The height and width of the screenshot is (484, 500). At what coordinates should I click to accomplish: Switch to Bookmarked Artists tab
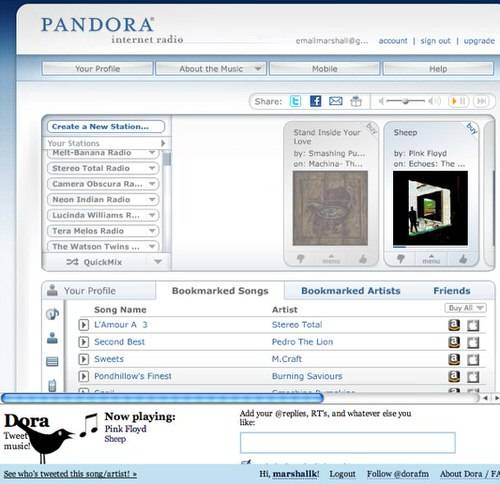pyautogui.click(x=351, y=291)
